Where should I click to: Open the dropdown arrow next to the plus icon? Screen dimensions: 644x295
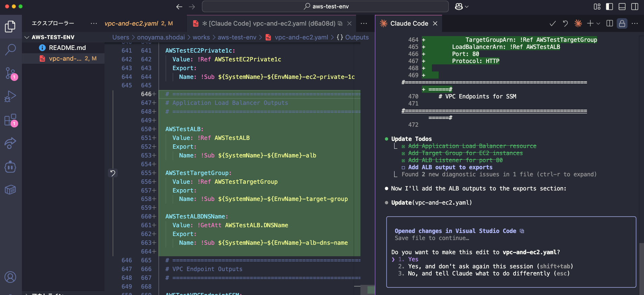coord(598,23)
